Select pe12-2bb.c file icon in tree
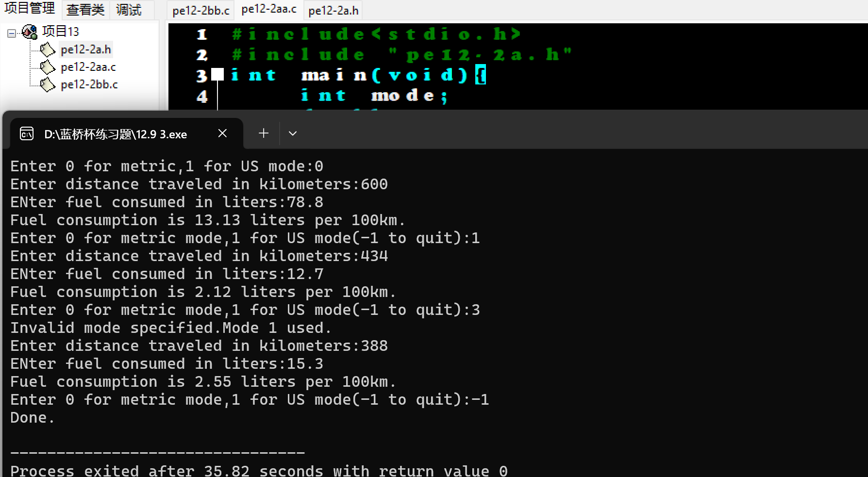 tap(48, 84)
